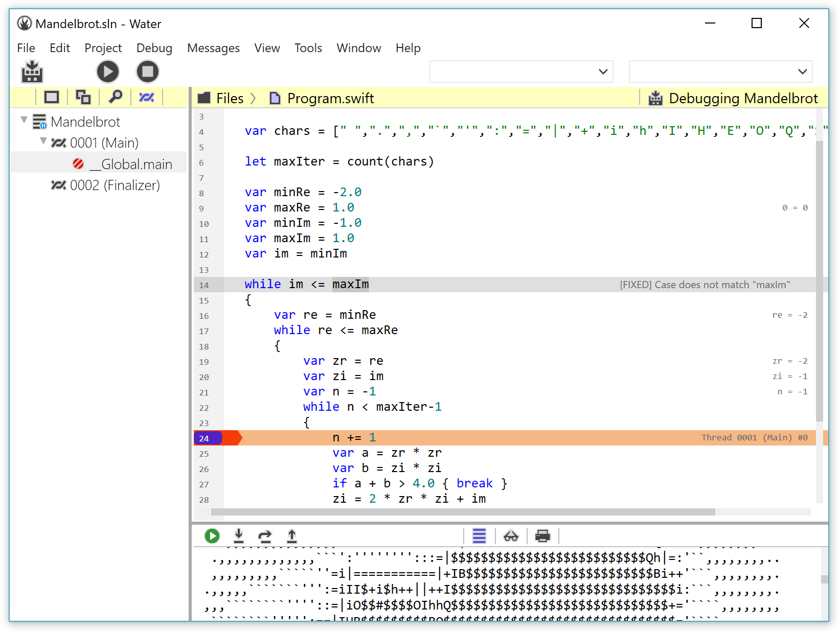This screenshot has height=633, width=840.
Task: Click line number 14 in the gutter
Action: pos(204,285)
